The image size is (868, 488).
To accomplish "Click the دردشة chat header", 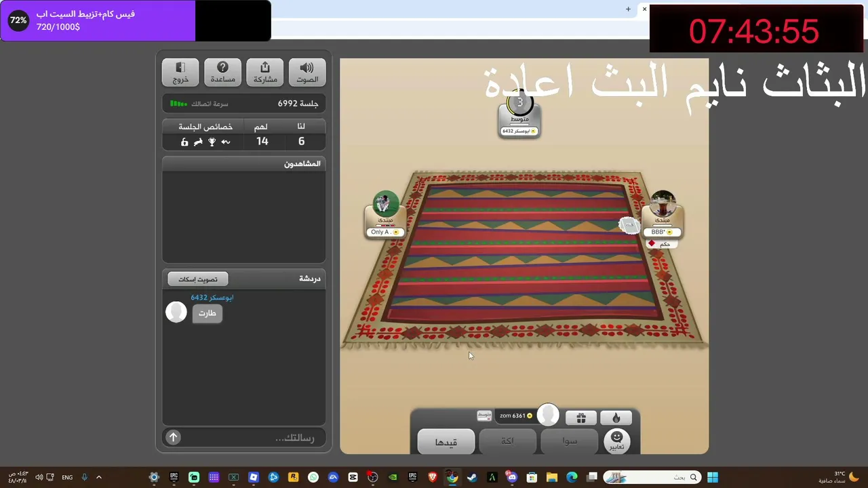I will (x=310, y=279).
